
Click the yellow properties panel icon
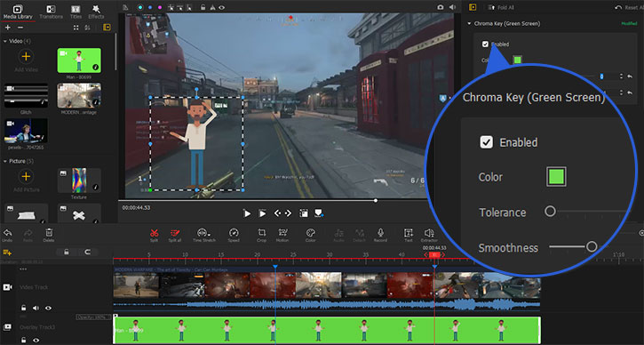[x=473, y=7]
